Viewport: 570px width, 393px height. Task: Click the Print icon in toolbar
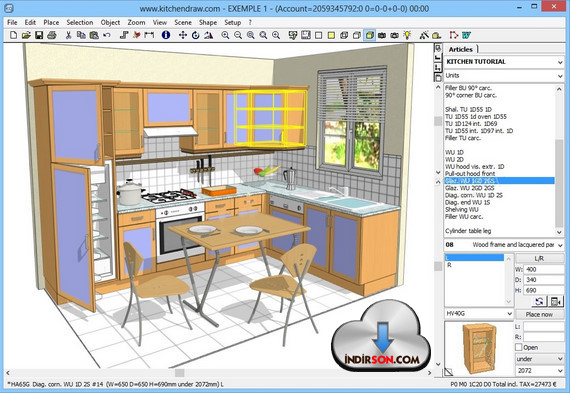[52, 35]
